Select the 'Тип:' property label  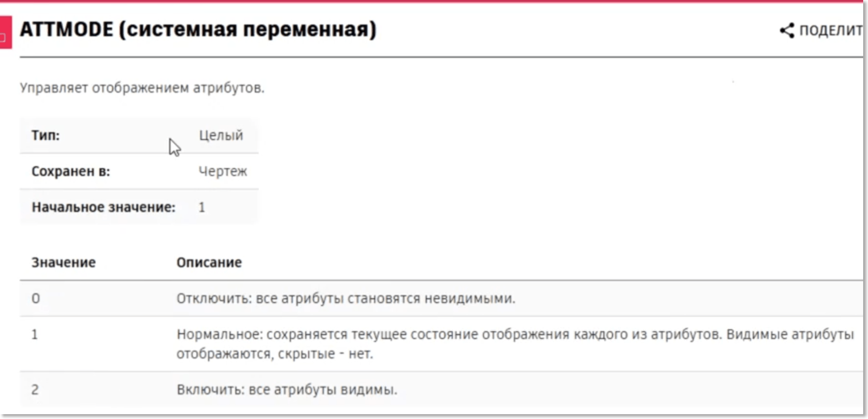[x=46, y=135]
